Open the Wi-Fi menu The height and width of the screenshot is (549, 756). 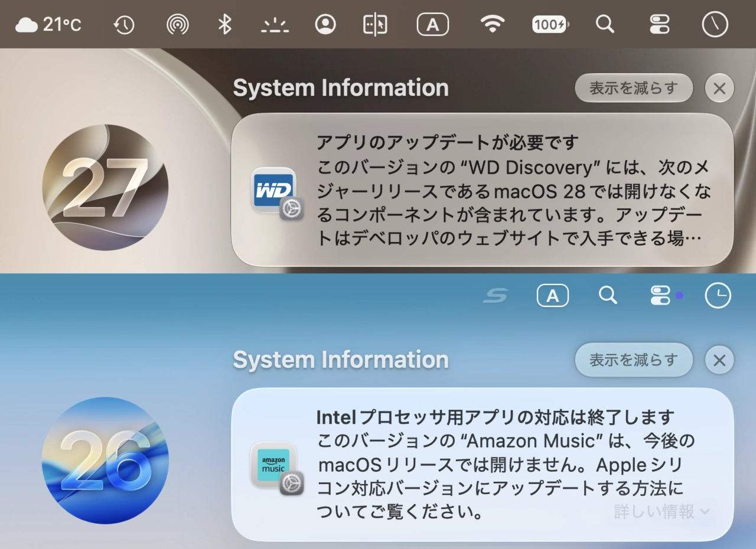coord(492,25)
